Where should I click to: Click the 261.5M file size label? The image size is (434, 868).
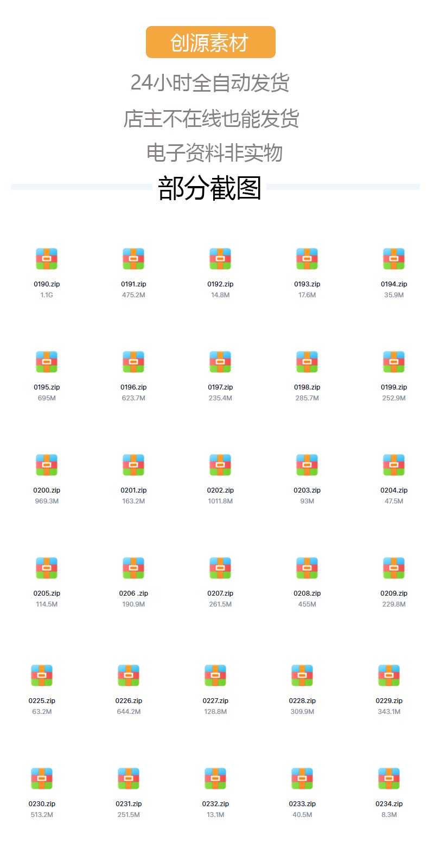220,604
